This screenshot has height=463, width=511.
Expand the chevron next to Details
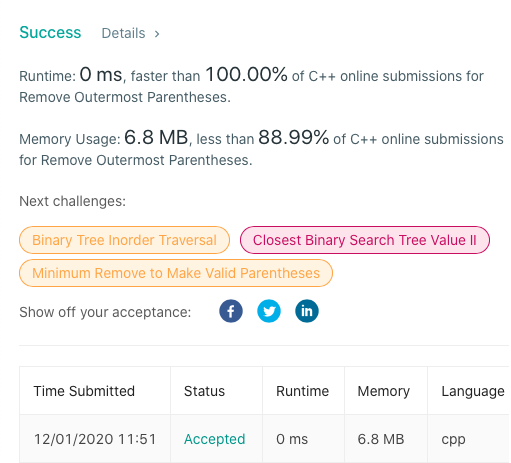(157, 34)
